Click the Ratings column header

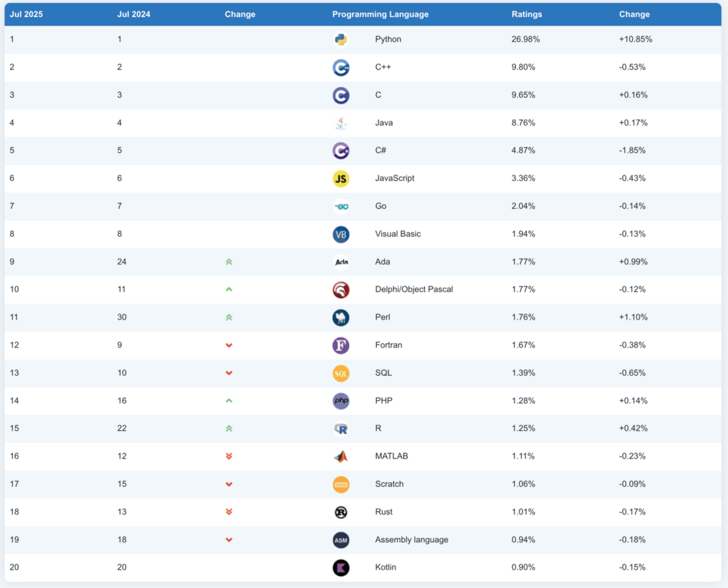526,15
